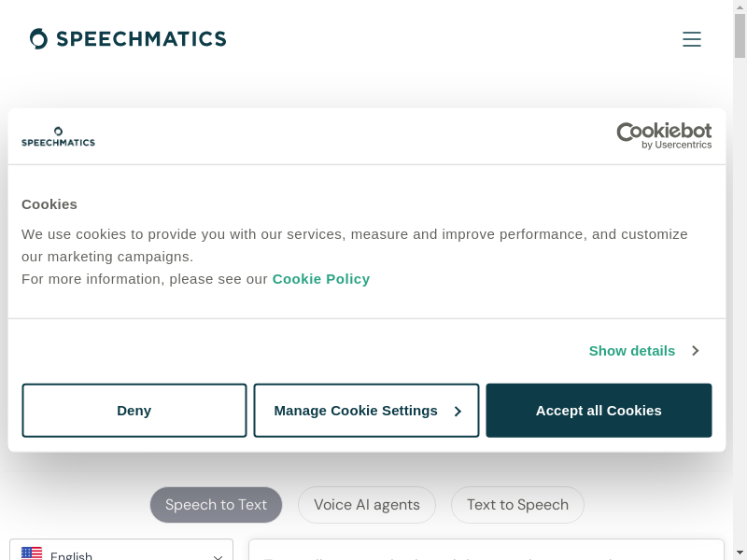Switch to the Speech to Text tab
Image resolution: width=747 pixels, height=560 pixels.
[x=216, y=505]
